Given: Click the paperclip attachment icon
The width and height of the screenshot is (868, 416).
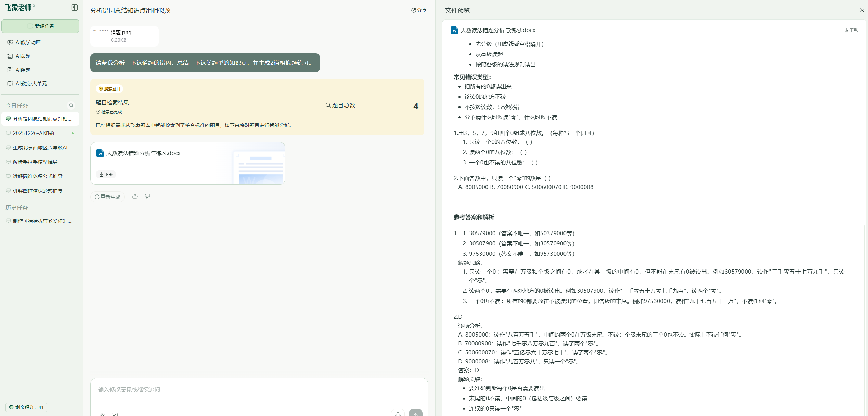Looking at the screenshot, I should pos(102,414).
